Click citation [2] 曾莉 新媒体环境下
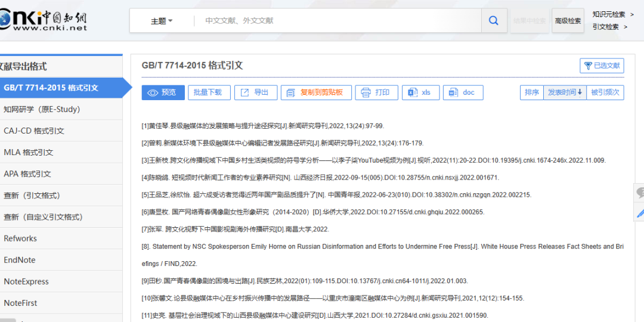644x322 pixels. pos(283,143)
